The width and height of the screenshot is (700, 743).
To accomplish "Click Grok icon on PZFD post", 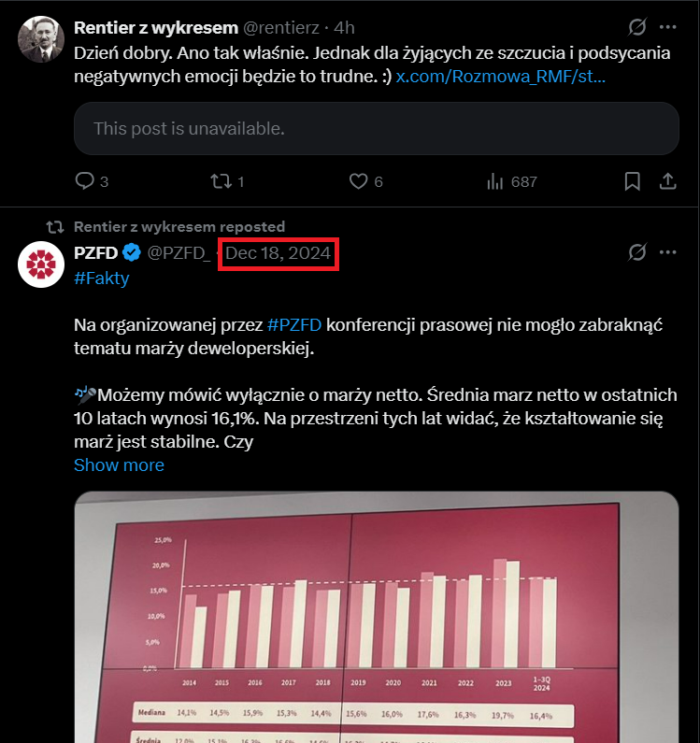I will (x=637, y=252).
